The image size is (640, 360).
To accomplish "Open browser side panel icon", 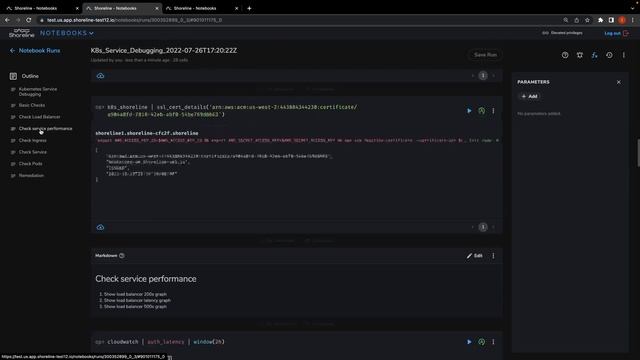I will pyautogui.click(x=611, y=20).
